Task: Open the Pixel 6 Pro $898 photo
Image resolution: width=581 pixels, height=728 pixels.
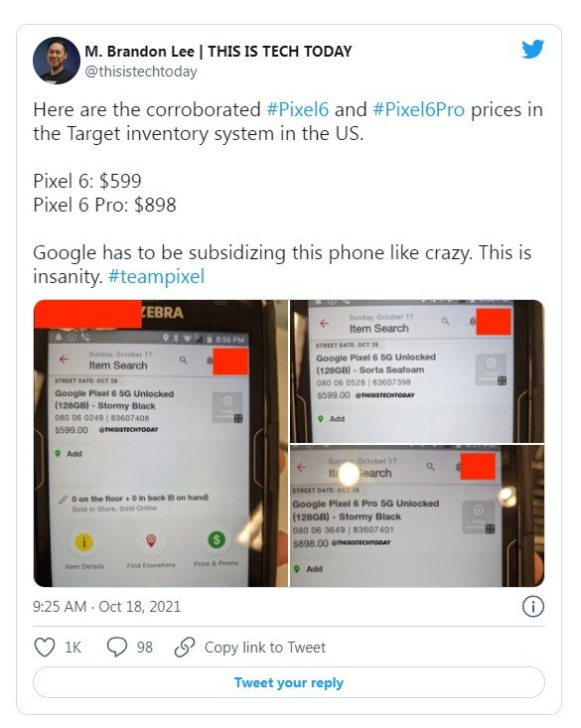Action: [417, 515]
